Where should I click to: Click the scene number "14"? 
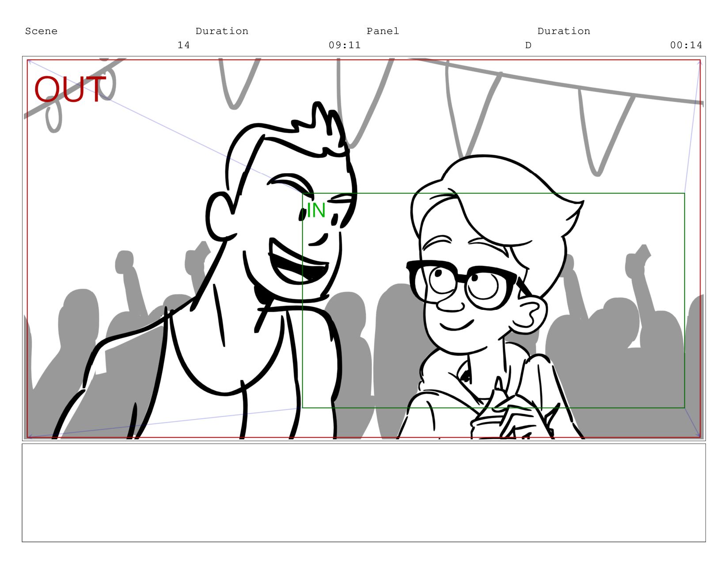(184, 45)
